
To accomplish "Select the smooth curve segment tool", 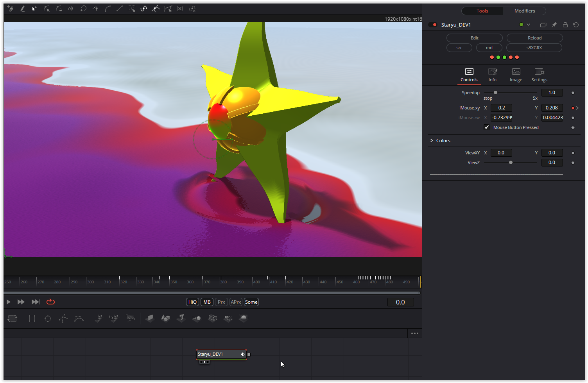I will coord(108,9).
